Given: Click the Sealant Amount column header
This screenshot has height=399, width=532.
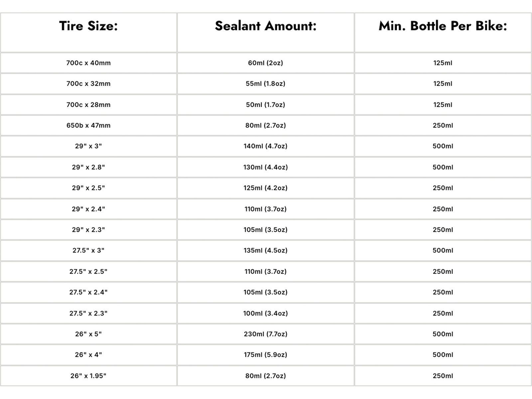Looking at the screenshot, I should click(265, 26).
